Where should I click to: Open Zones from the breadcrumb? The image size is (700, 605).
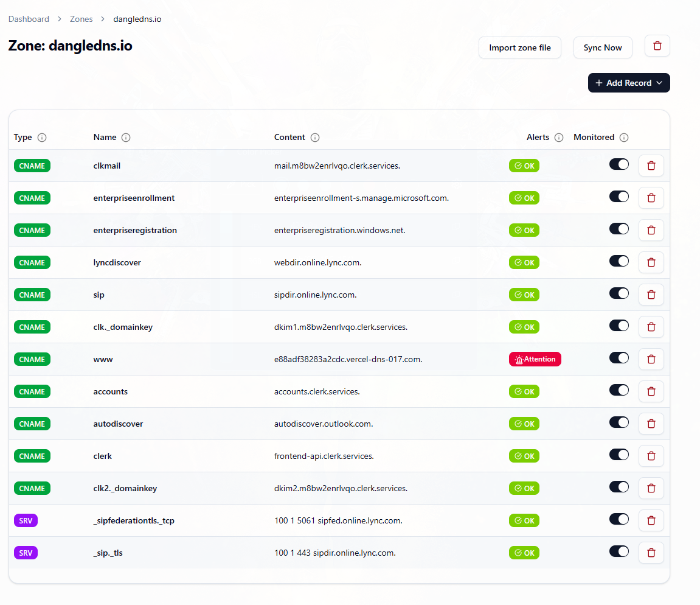81,19
